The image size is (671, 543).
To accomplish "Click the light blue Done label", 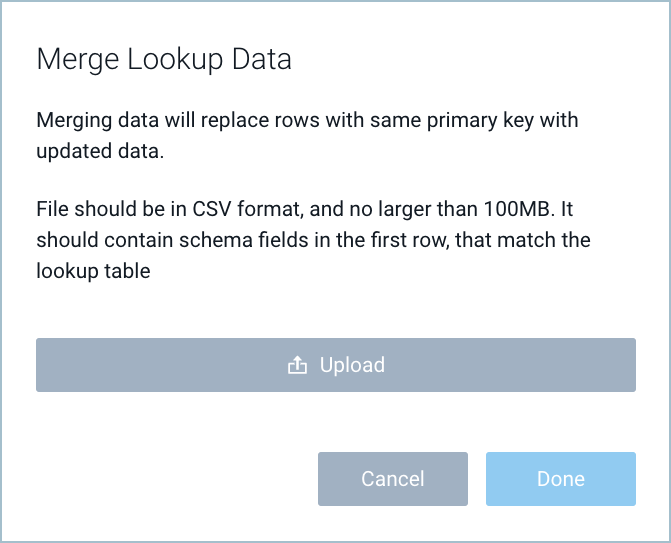I will point(560,479).
